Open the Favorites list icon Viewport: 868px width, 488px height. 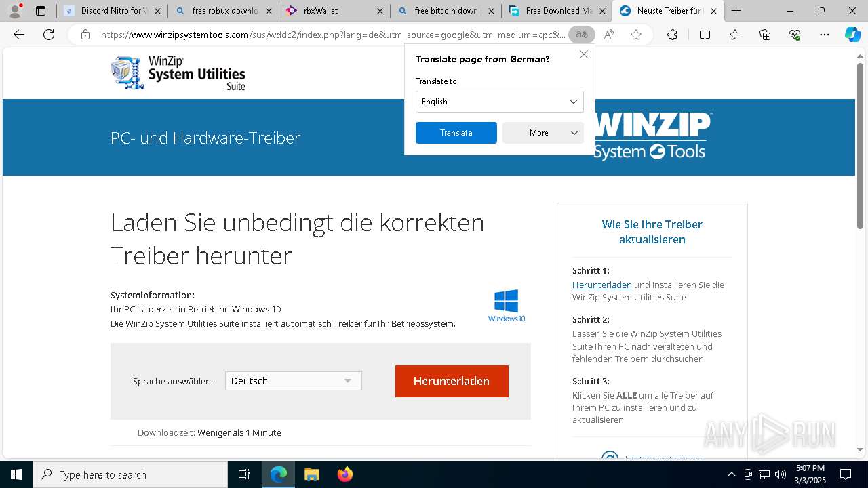(x=735, y=35)
